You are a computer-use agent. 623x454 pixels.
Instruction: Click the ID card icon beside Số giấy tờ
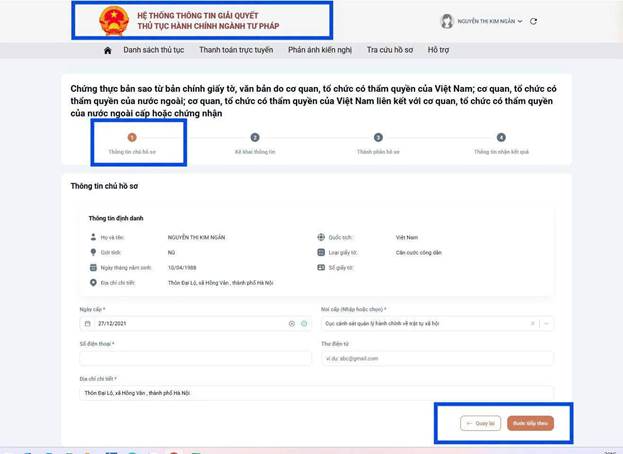click(321, 267)
